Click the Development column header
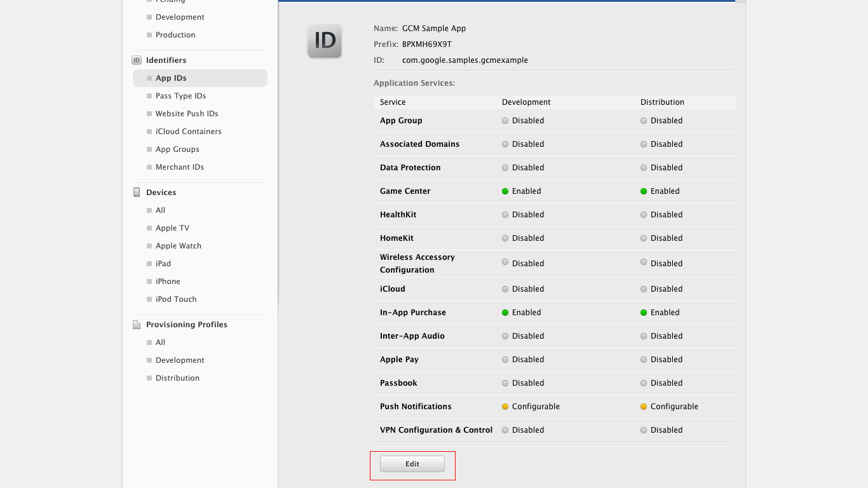Image resolution: width=868 pixels, height=488 pixels. point(526,102)
